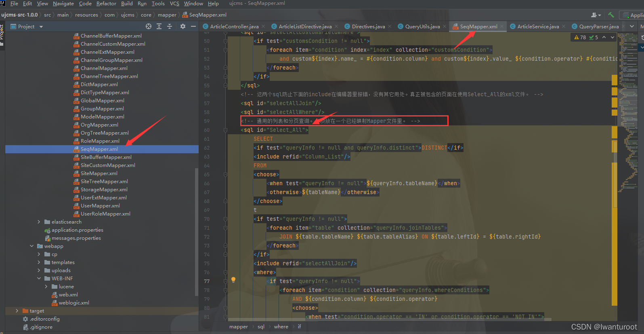Viewport: 644px width, 334px height.
Task: Click ujcms-src-1.0.0 root breadcrumb
Action: (x=19, y=15)
